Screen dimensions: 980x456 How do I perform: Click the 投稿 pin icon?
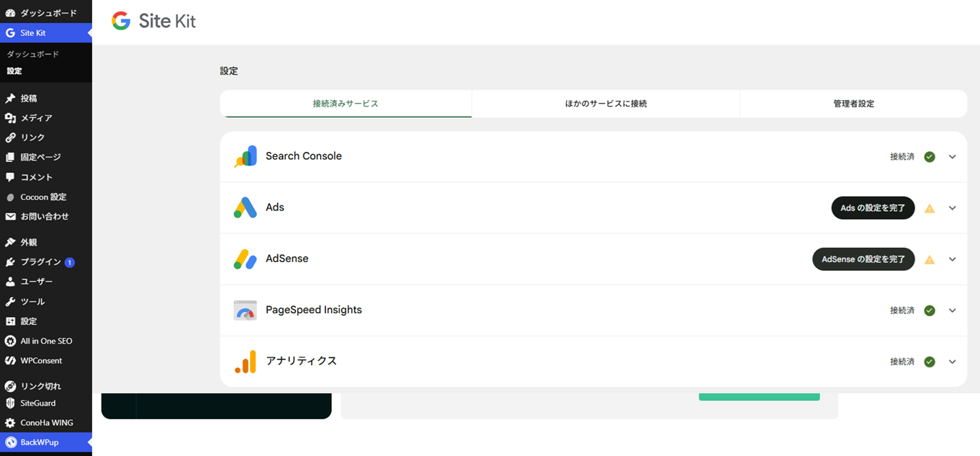pos(10,98)
